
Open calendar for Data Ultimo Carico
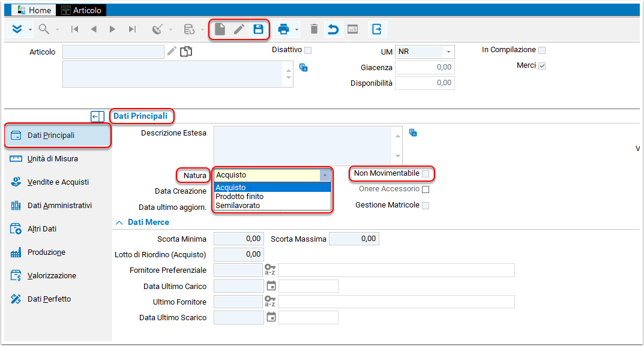271,285
